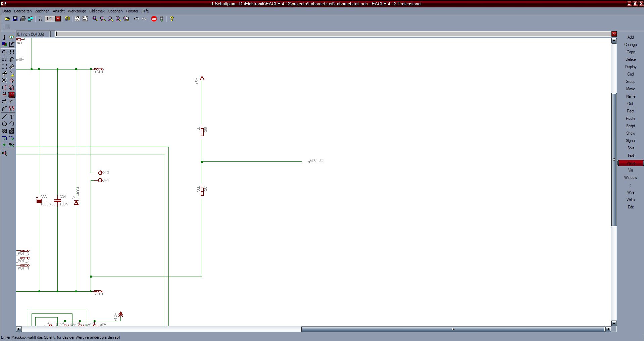Select the Circle tool

4,124
